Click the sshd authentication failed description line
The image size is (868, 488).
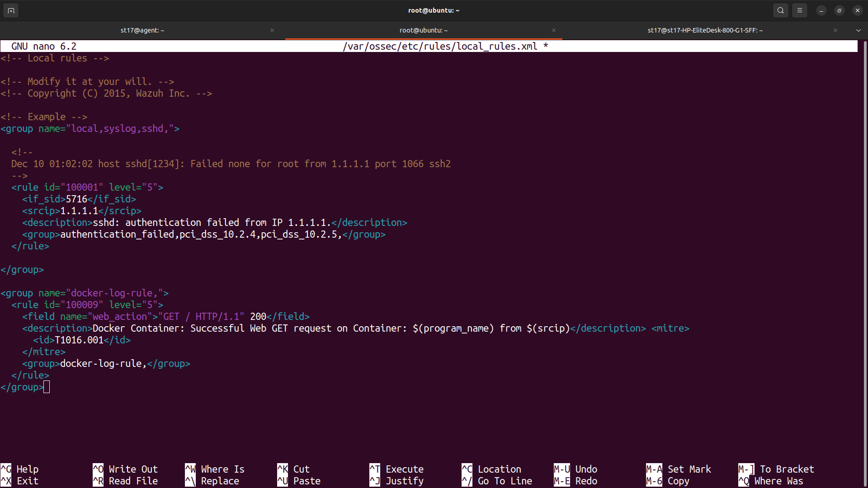pos(215,222)
